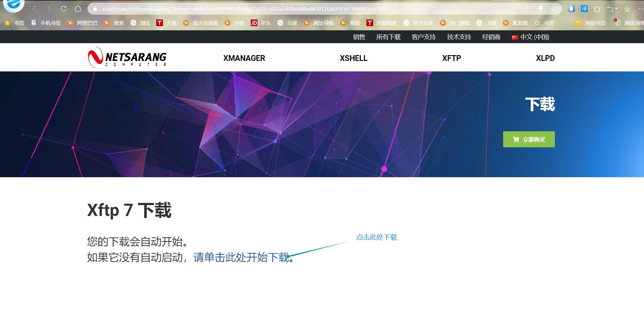Image resolution: width=644 pixels, height=333 pixels.
Task: Click the green 立即购买 button
Action: (x=529, y=139)
